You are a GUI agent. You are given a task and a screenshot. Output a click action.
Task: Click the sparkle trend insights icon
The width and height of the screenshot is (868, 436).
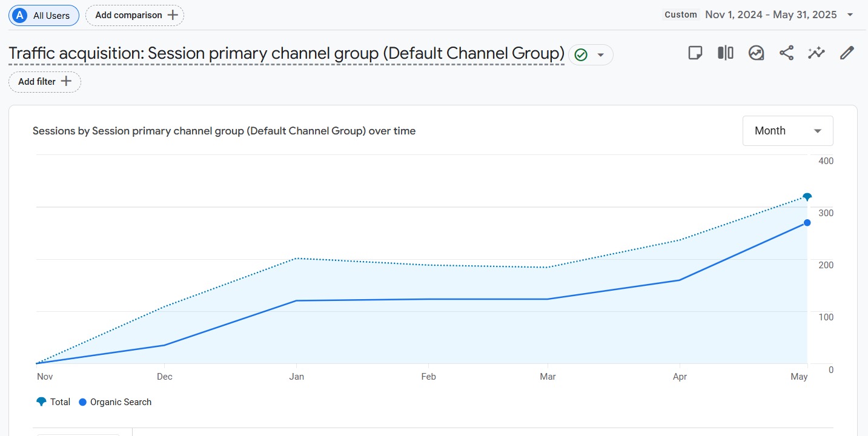coord(817,53)
